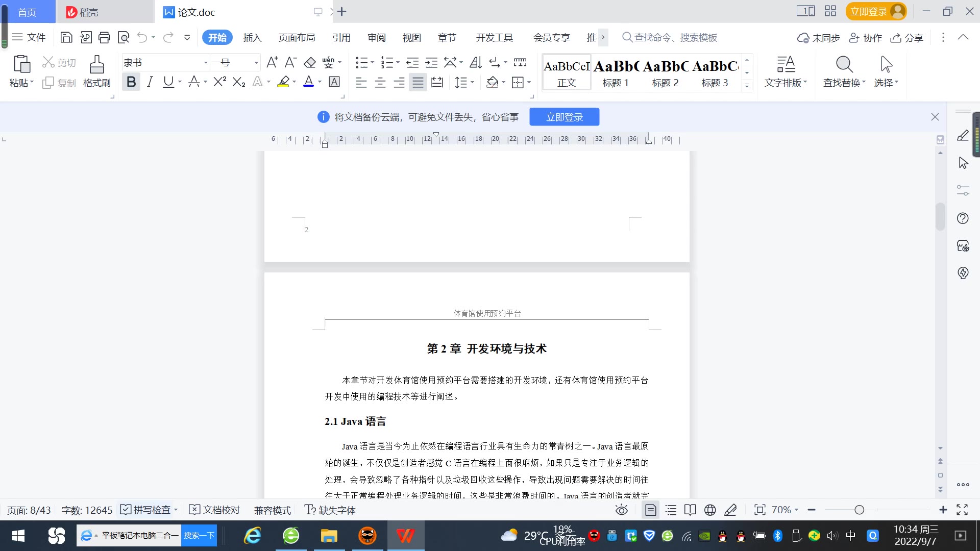This screenshot has height=551, width=980.
Task: Click the command search box
Action: point(670,37)
